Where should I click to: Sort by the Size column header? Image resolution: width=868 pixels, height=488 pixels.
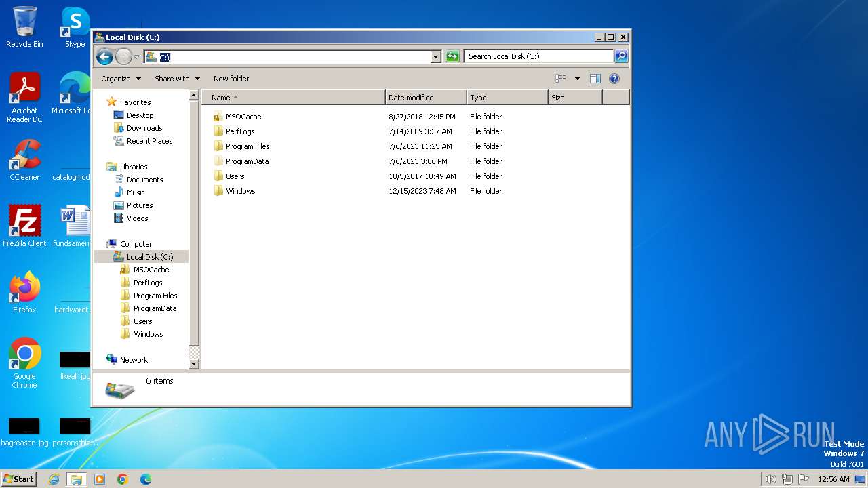pos(575,98)
